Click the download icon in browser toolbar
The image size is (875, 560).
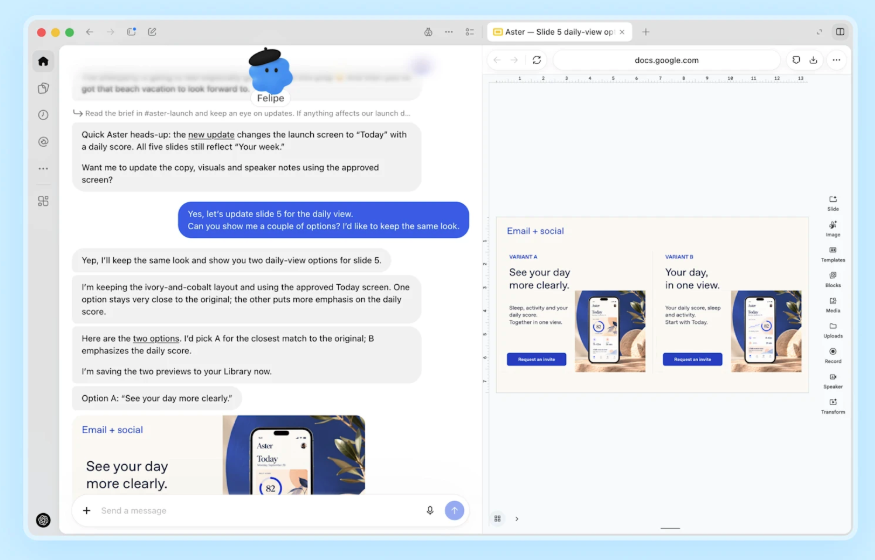(814, 60)
